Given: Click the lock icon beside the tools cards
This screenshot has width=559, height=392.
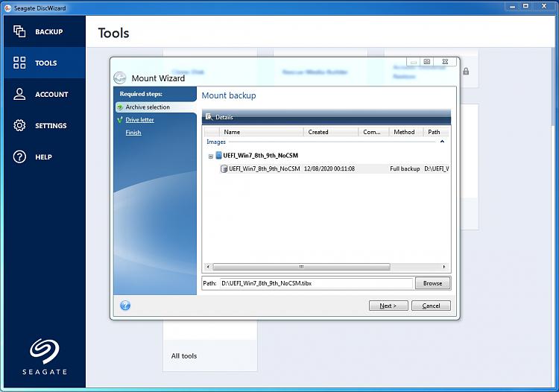Looking at the screenshot, I should [x=466, y=72].
